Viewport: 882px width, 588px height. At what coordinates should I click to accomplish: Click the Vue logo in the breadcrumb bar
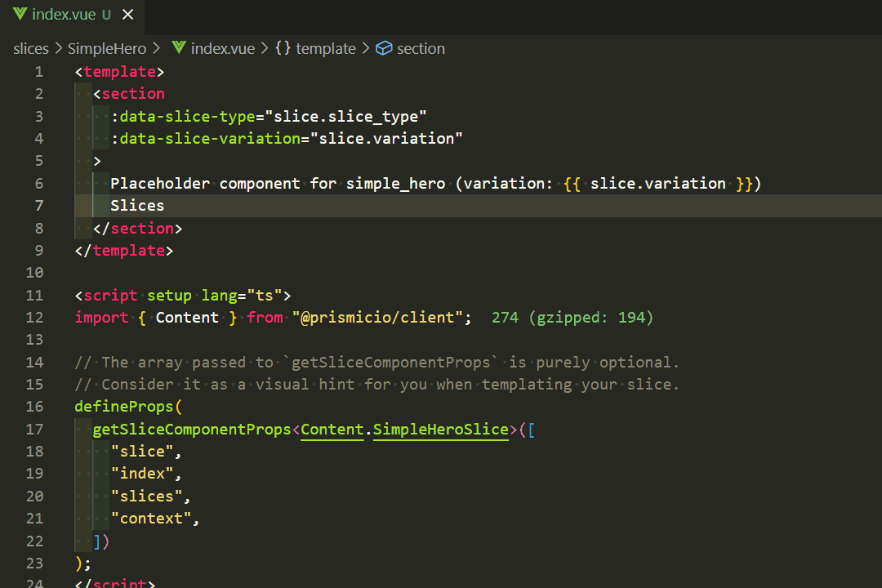coord(179,48)
